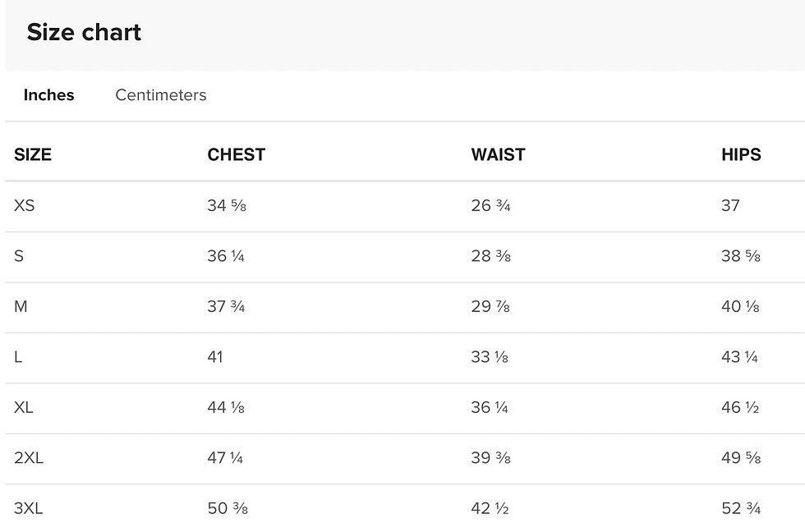
Task: Click the HIPS column header
Action: tap(741, 154)
